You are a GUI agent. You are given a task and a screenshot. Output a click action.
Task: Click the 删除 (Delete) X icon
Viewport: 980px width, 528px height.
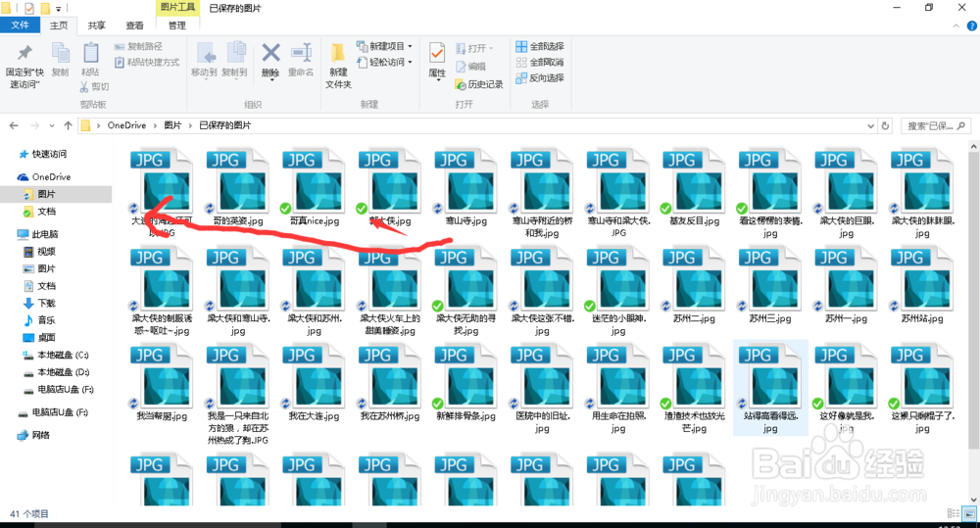270,53
